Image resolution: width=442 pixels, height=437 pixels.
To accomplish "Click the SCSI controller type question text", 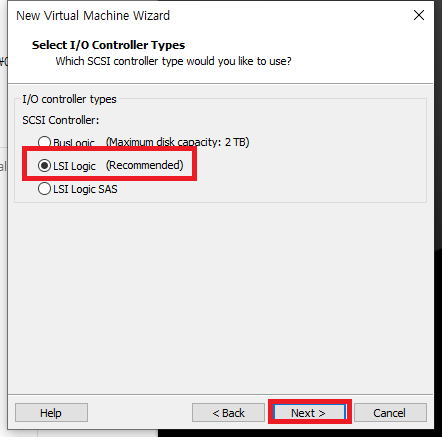I will [x=173, y=61].
